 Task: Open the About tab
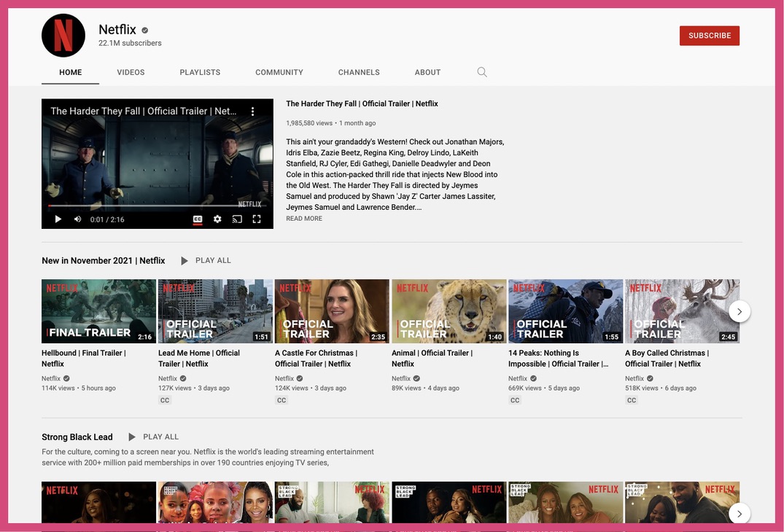pos(427,72)
